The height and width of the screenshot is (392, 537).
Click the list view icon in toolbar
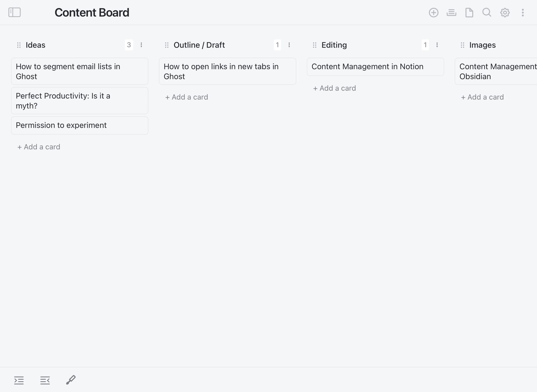[452, 13]
